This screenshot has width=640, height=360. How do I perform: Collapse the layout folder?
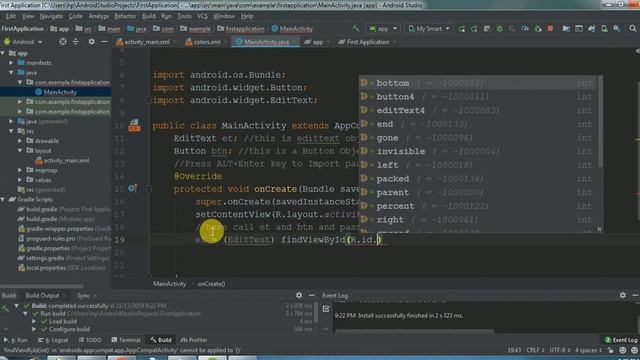click(20, 151)
